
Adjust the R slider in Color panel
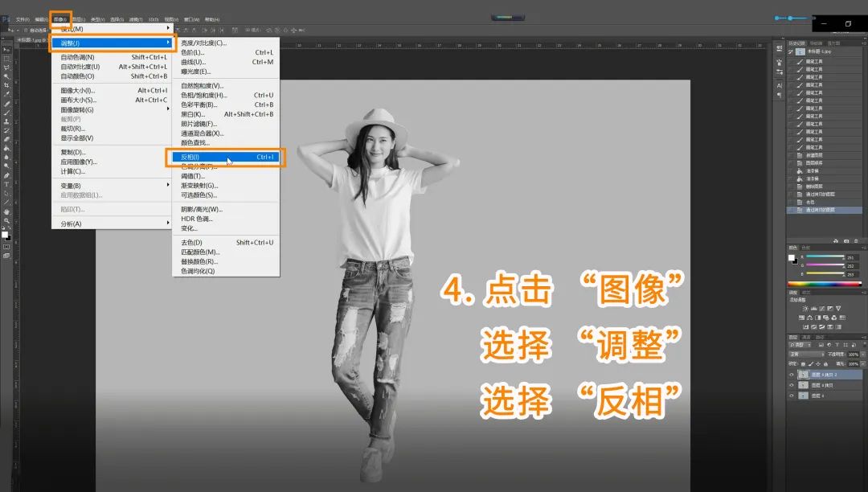coord(825,256)
